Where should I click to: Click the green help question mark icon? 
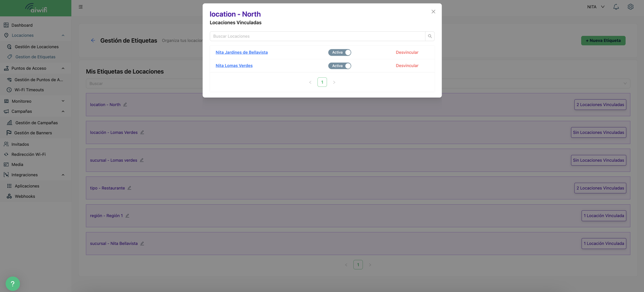[x=13, y=284]
